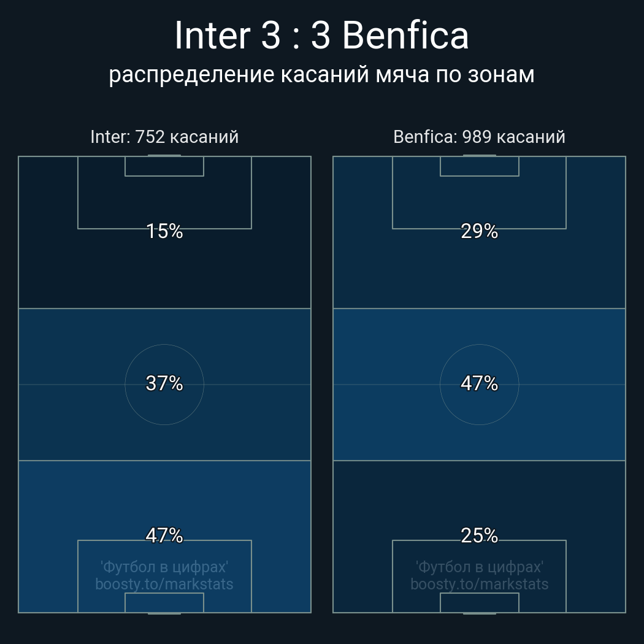Select Inter's 15% attacking zone label

(164, 231)
